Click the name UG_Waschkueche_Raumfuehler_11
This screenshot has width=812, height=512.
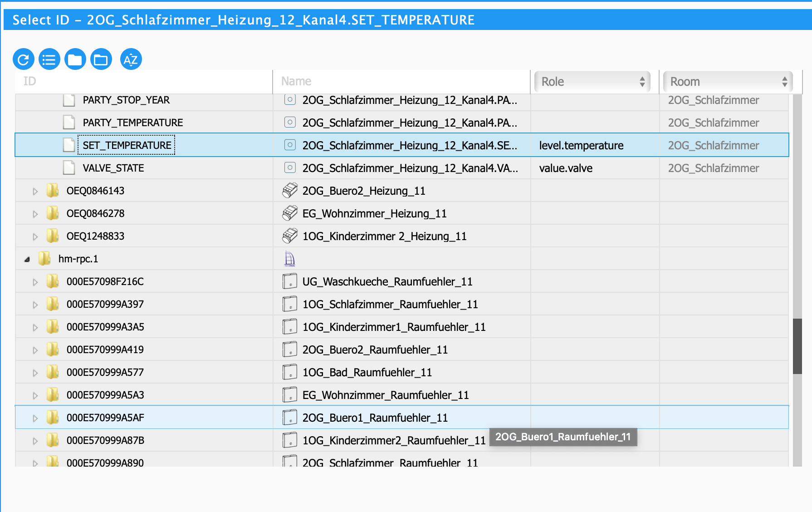(x=387, y=281)
